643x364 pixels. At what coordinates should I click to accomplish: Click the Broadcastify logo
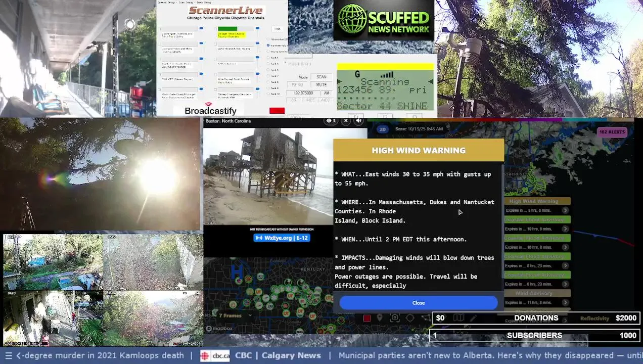[x=211, y=109]
